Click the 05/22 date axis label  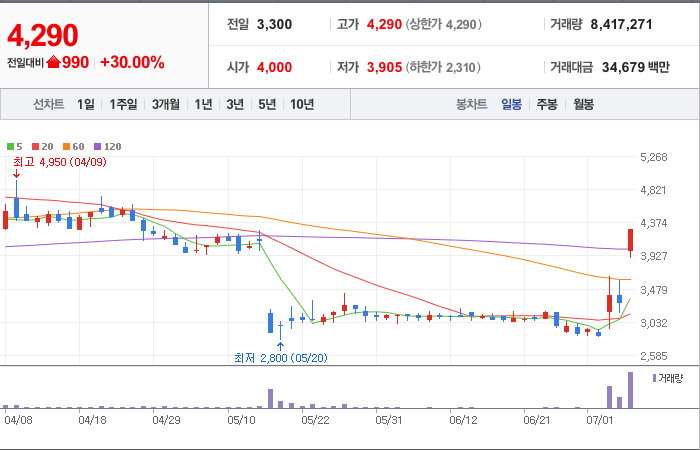pos(315,421)
